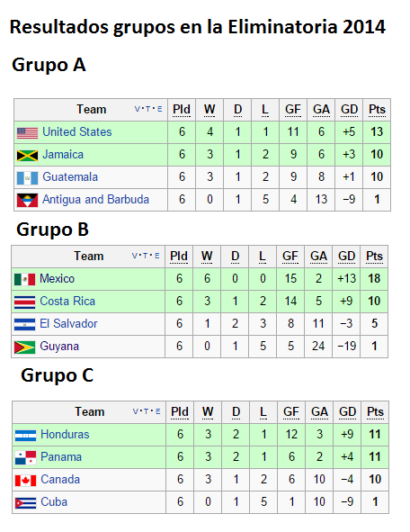
Task: Click the GD column header in Grupo B
Action: [x=346, y=257]
